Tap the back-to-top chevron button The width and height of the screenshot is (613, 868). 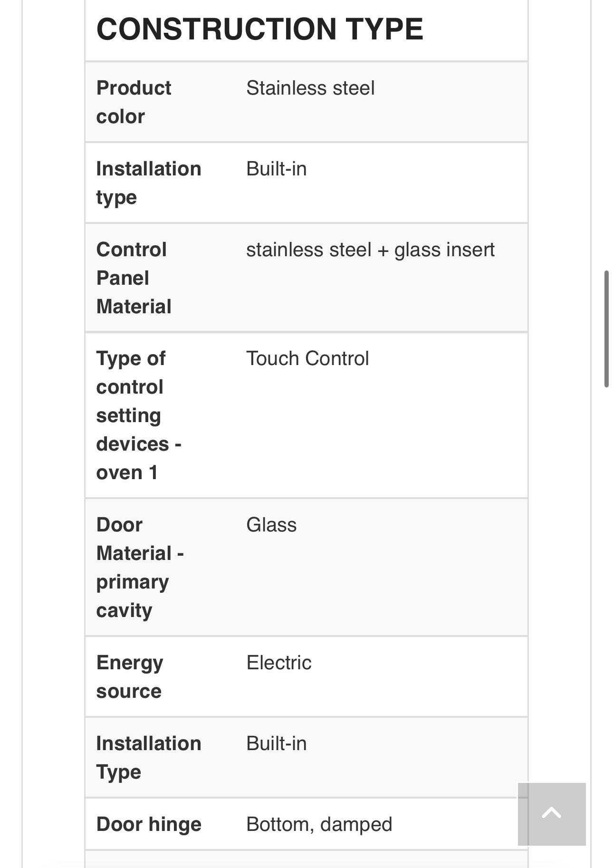tap(551, 814)
